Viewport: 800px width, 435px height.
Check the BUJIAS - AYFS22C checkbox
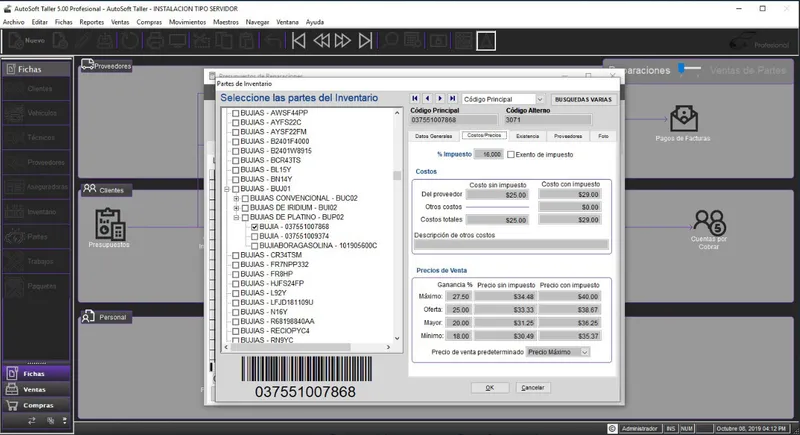coord(236,122)
